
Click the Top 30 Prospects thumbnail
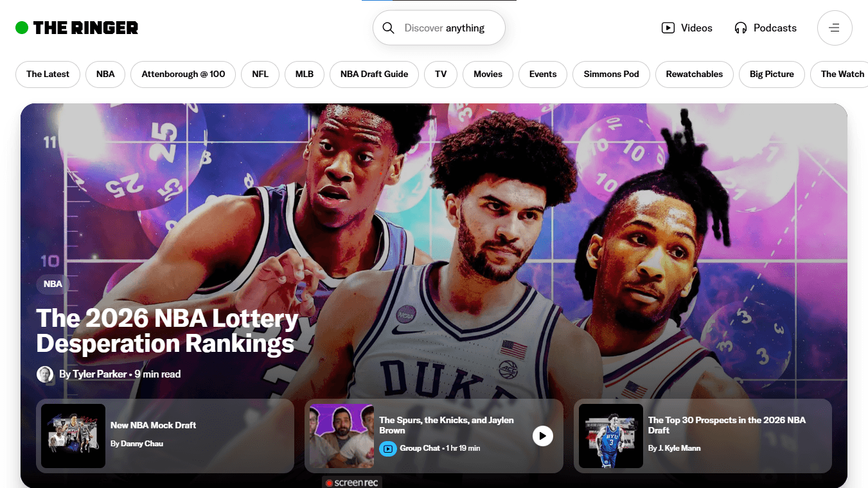pyautogui.click(x=611, y=436)
